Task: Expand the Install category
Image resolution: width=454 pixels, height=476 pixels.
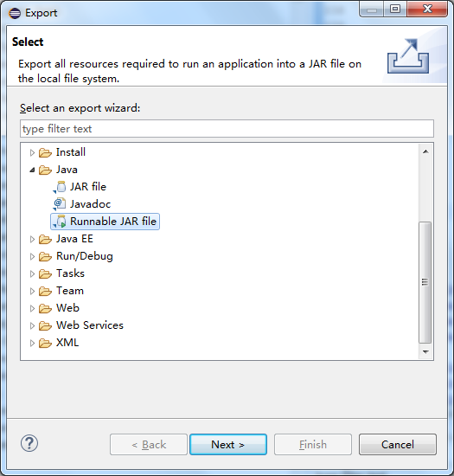Action: pos(32,152)
